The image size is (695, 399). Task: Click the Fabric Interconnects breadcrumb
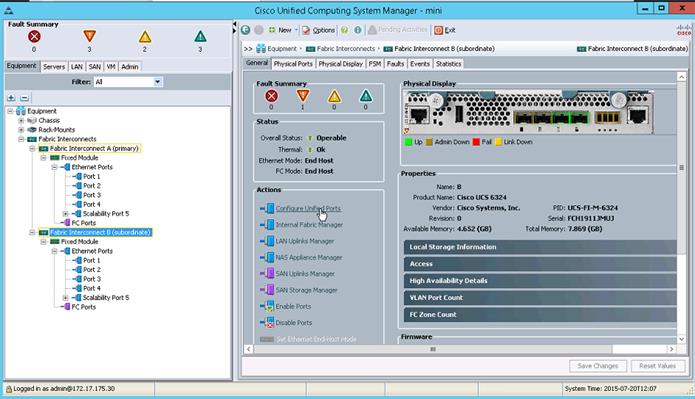pyautogui.click(x=346, y=49)
